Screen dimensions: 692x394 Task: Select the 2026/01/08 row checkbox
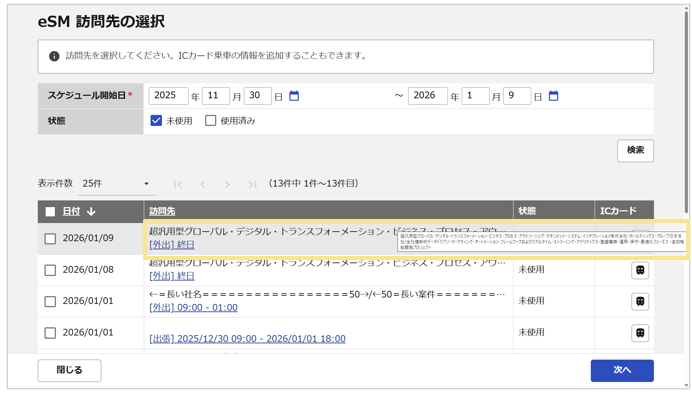coord(50,270)
